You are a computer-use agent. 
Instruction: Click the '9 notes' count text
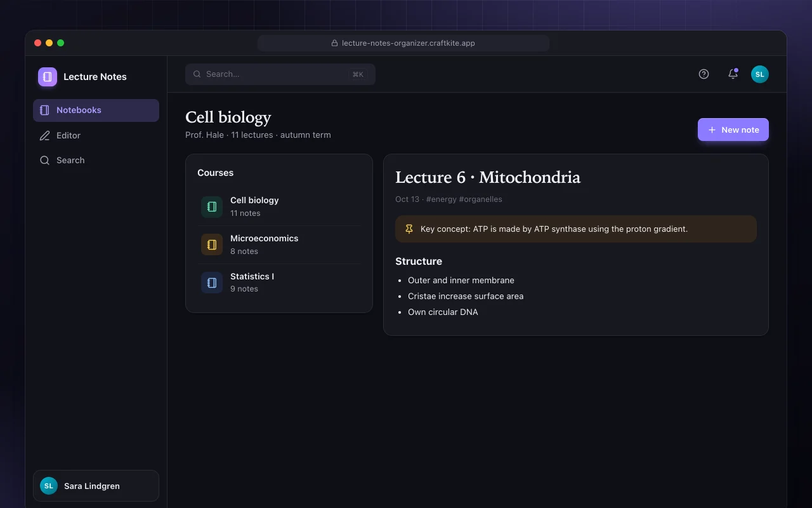(x=244, y=289)
